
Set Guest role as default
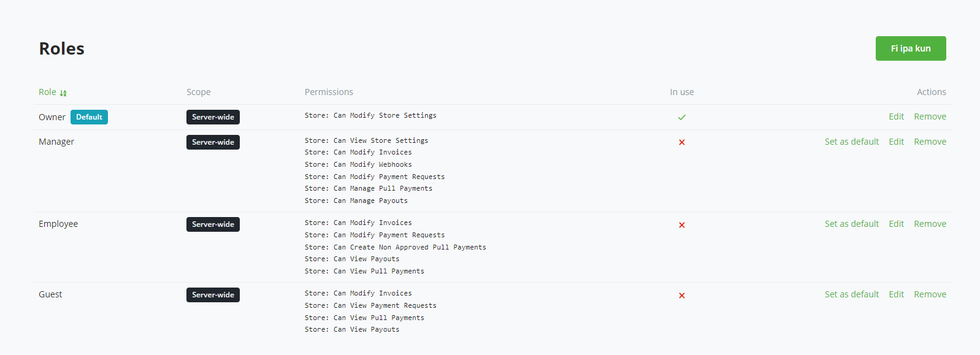[x=851, y=294]
